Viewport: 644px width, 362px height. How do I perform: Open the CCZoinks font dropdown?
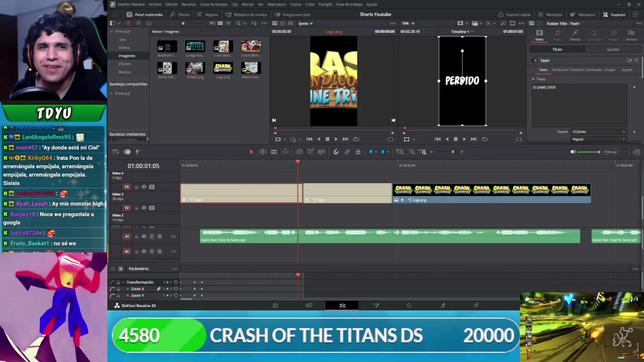[x=599, y=132]
